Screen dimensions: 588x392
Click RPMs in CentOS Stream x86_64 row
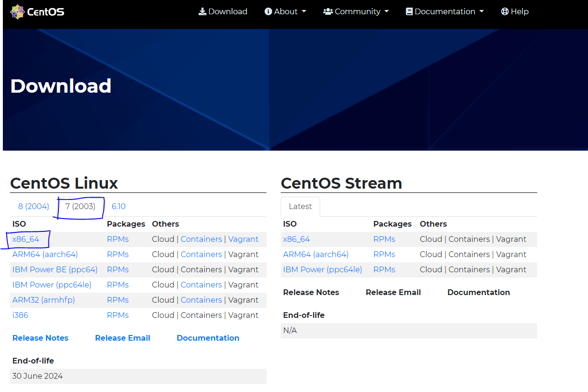384,239
